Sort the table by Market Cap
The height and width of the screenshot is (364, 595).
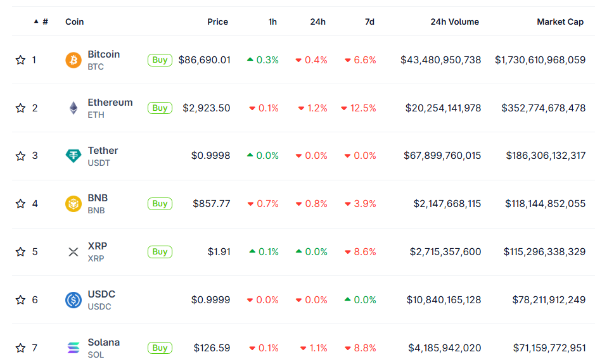click(x=560, y=22)
